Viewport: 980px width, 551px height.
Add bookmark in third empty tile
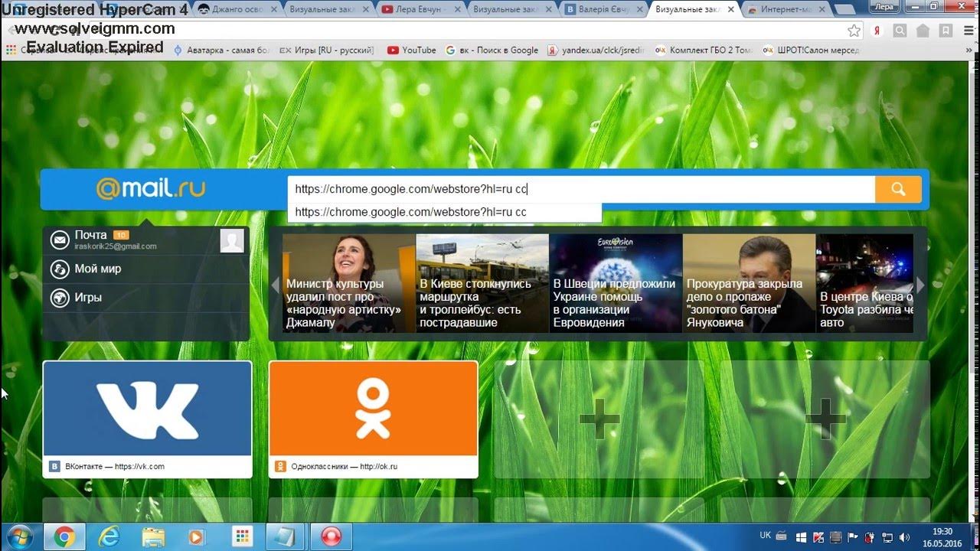599,419
